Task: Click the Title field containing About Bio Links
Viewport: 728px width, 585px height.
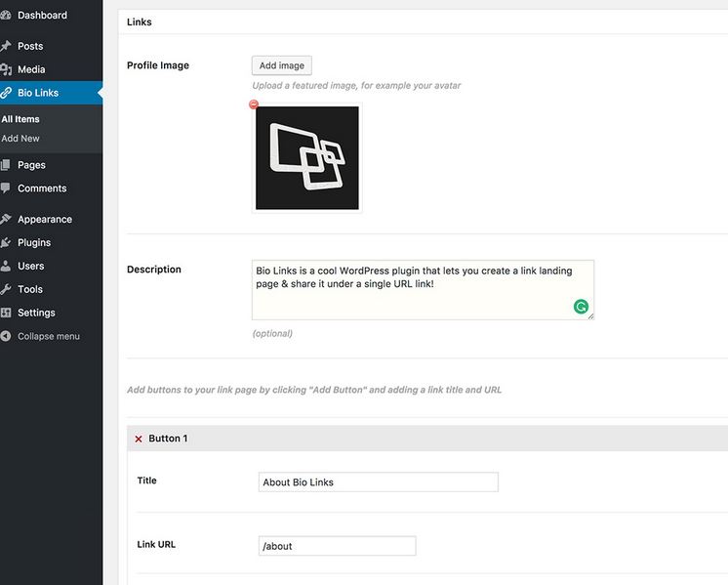Action: coord(379,482)
